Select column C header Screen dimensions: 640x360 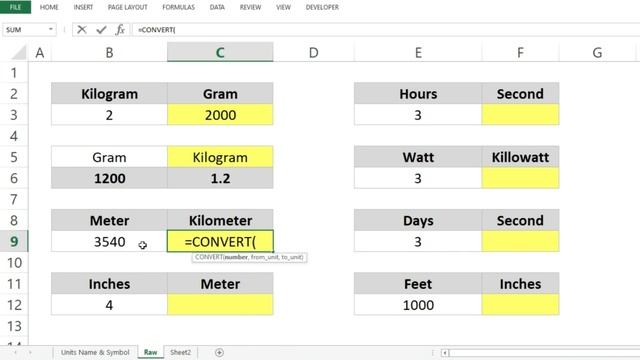tap(220, 53)
